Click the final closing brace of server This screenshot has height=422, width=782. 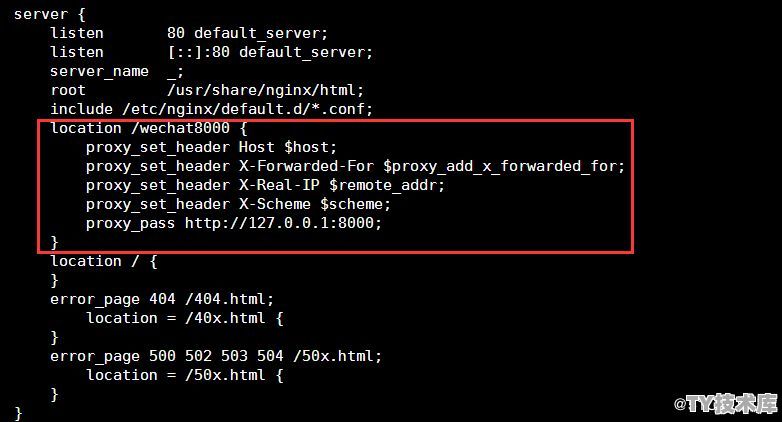[18, 414]
